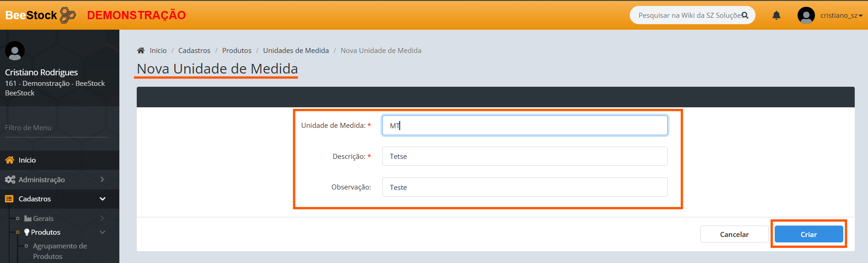Click the home icon in breadcrumb

[141, 50]
